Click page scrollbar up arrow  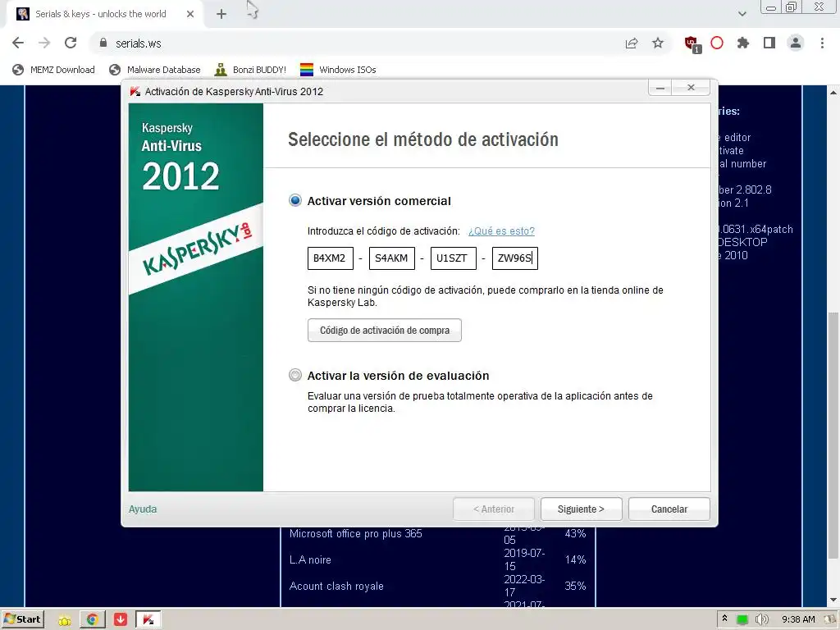tap(833, 92)
